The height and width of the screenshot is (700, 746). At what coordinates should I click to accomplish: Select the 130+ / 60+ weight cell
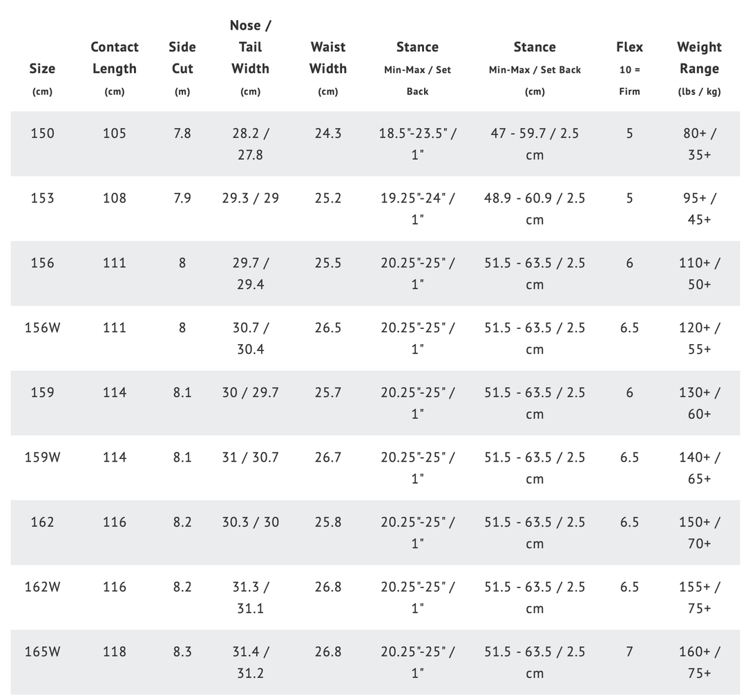699,403
